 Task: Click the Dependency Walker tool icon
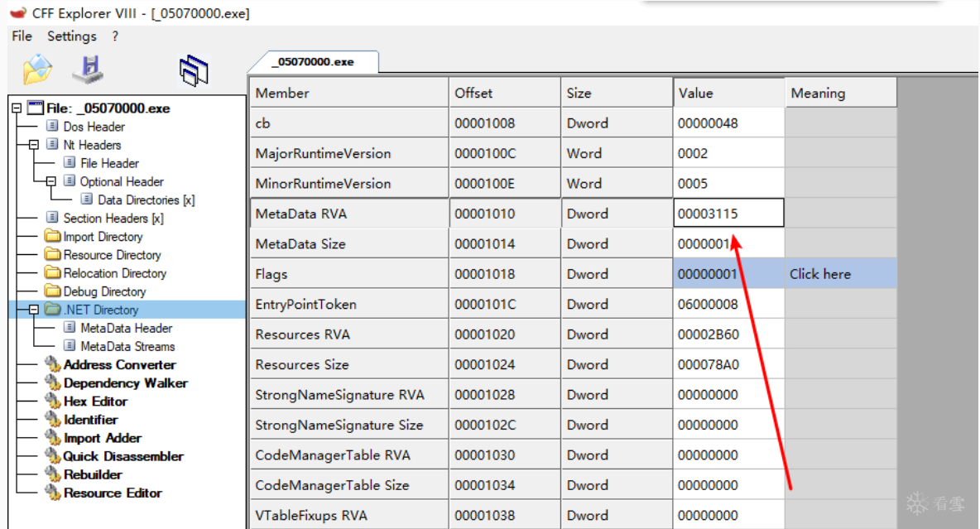tap(52, 382)
